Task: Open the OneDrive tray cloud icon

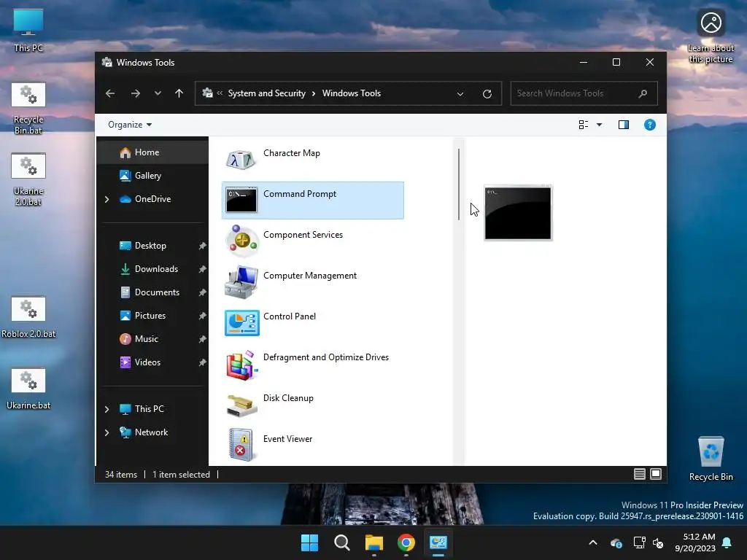Action: tap(616, 542)
